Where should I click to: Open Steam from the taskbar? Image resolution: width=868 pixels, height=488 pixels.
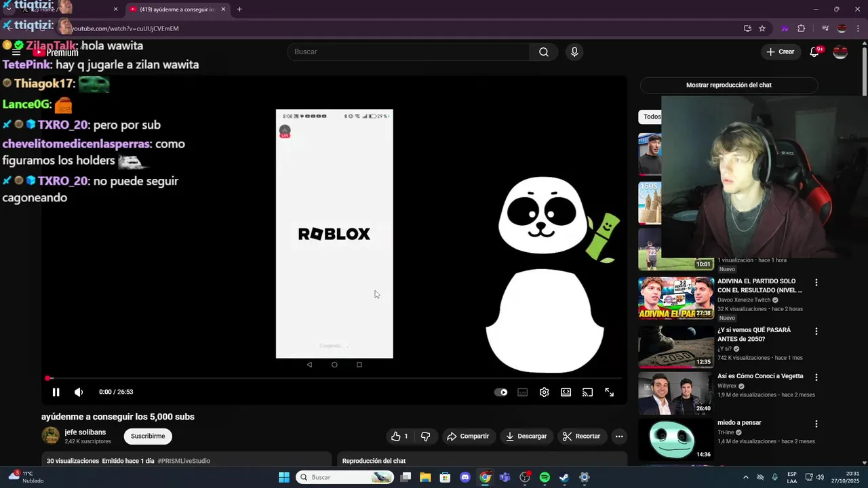point(564,477)
